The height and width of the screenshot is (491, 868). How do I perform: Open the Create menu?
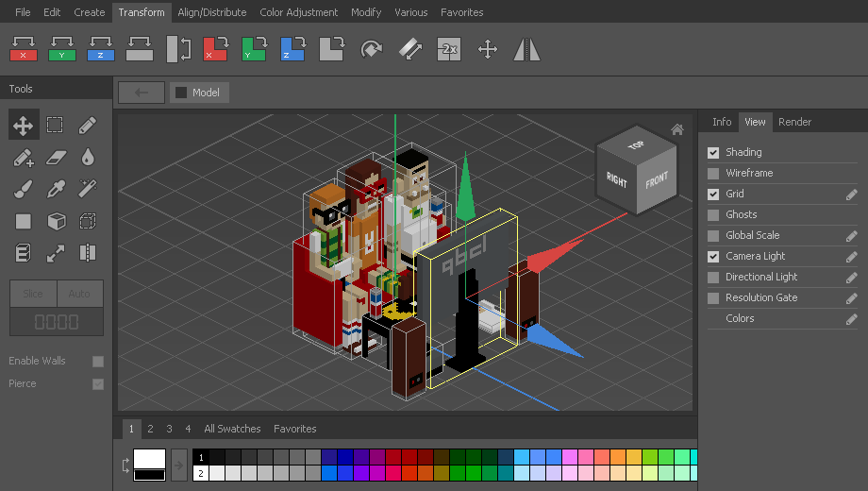89,12
